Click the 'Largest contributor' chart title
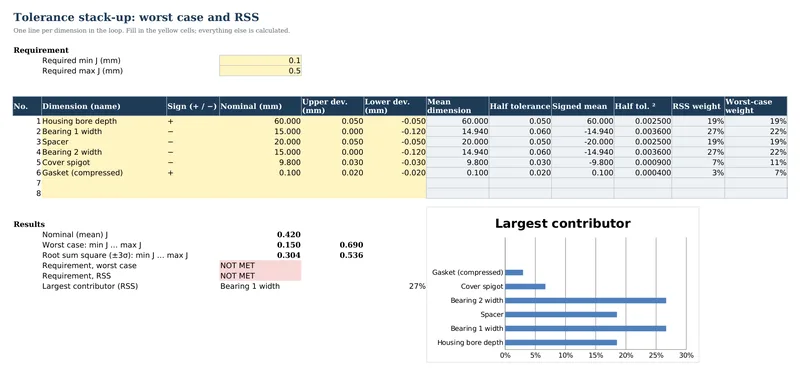Image resolution: width=800 pixels, height=375 pixels. (x=563, y=223)
